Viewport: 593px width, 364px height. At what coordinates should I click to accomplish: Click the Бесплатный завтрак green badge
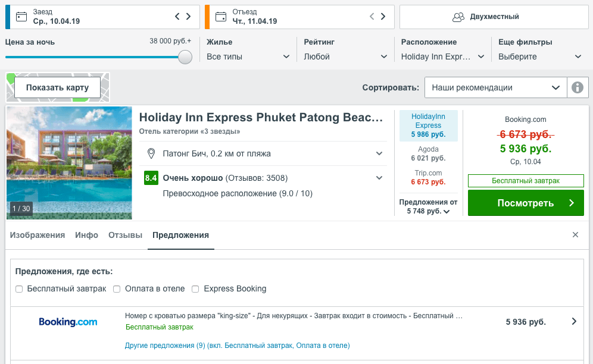[x=526, y=181]
